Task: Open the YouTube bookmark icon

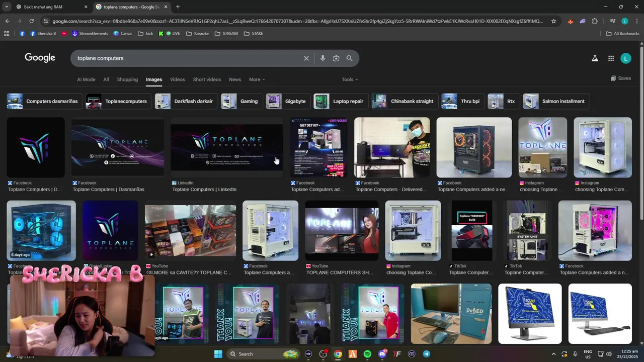Action: click(x=64, y=34)
